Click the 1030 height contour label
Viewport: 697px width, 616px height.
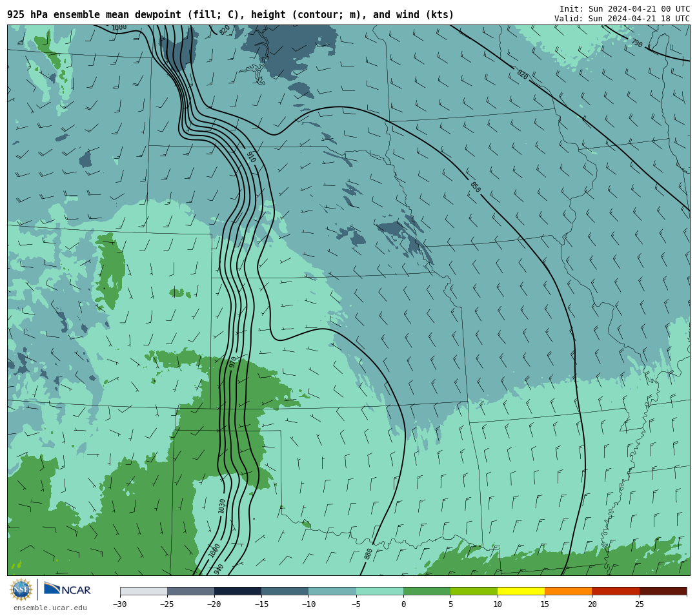click(x=222, y=506)
